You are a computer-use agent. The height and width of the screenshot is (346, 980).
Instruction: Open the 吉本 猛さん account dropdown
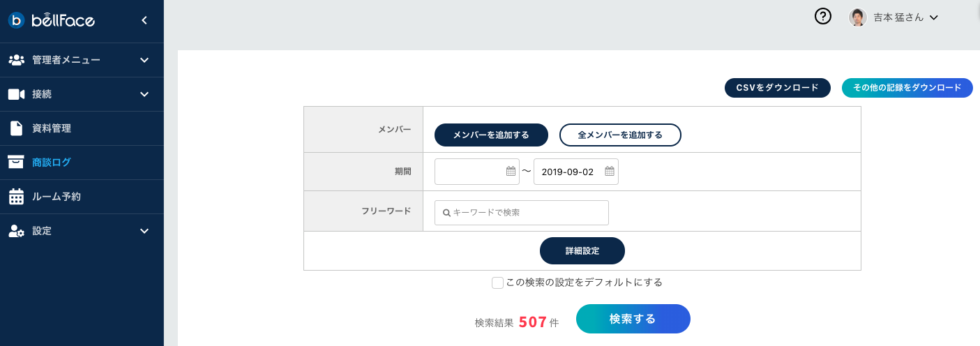pos(933,17)
